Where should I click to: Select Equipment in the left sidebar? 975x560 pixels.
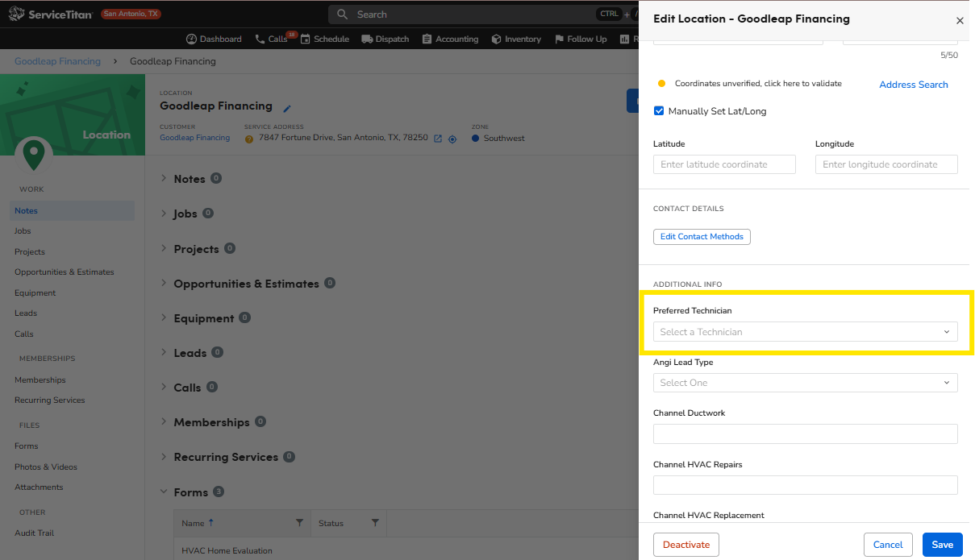(x=35, y=292)
